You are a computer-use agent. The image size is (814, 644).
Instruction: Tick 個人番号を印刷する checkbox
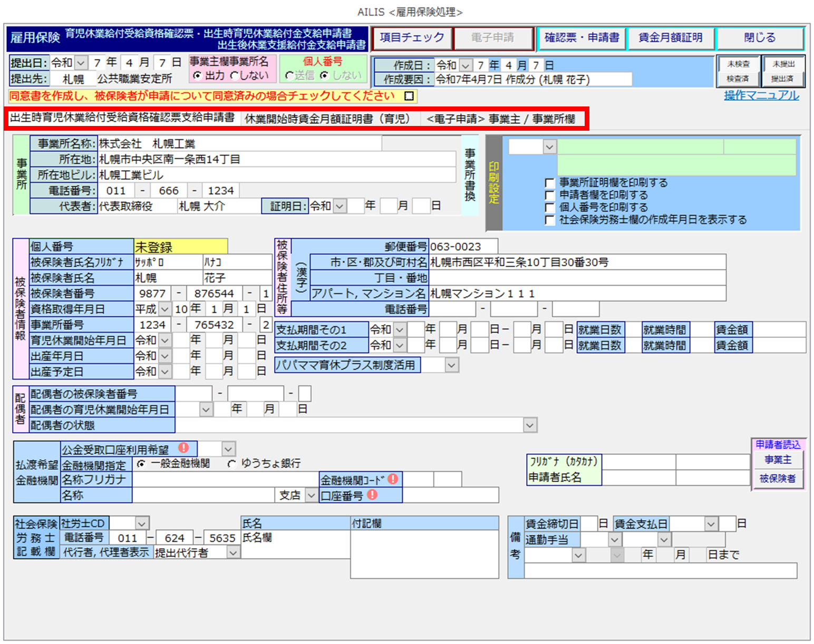click(550, 208)
